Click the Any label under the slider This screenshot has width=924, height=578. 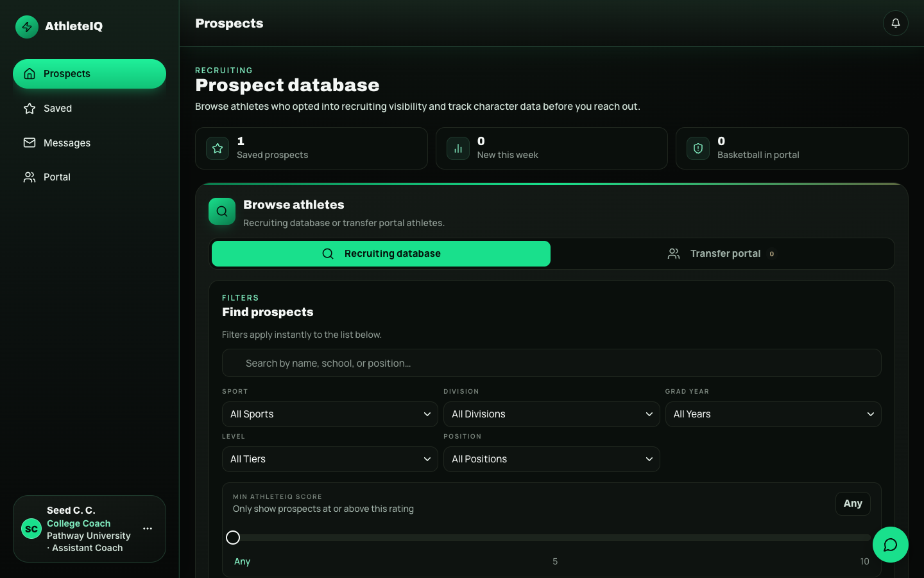point(242,561)
